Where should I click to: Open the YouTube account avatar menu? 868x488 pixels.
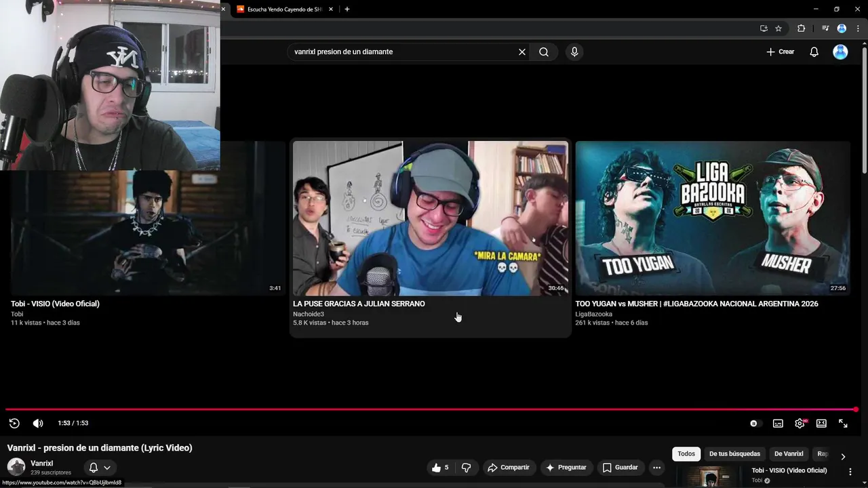pos(840,52)
